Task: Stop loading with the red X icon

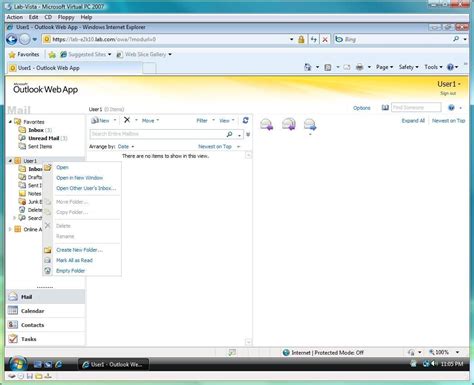Action: [325, 40]
